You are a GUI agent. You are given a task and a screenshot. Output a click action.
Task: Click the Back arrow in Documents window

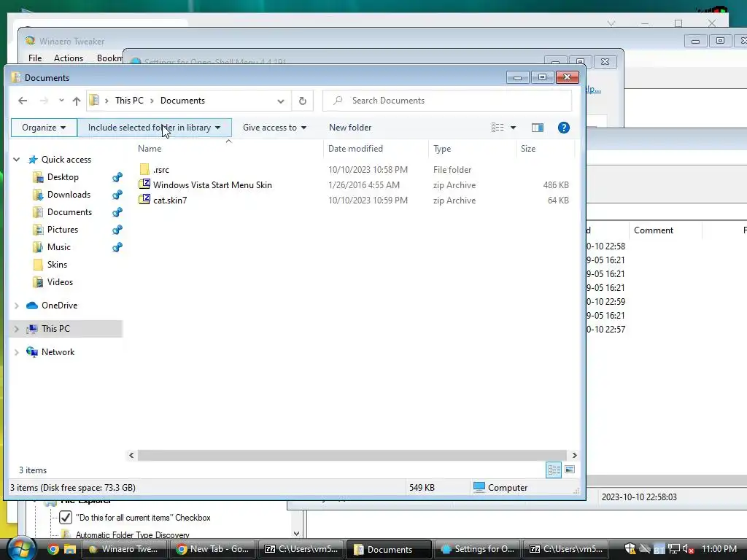[23, 101]
